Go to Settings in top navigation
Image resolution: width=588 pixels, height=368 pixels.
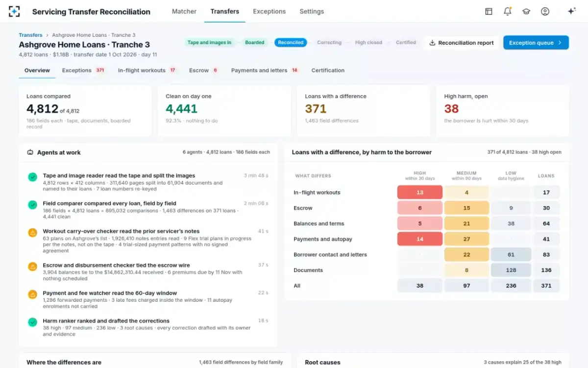coord(312,11)
